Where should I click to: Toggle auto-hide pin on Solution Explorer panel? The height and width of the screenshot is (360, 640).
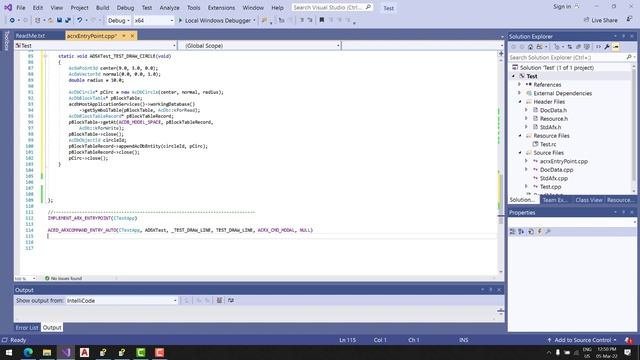pyautogui.click(x=623, y=36)
